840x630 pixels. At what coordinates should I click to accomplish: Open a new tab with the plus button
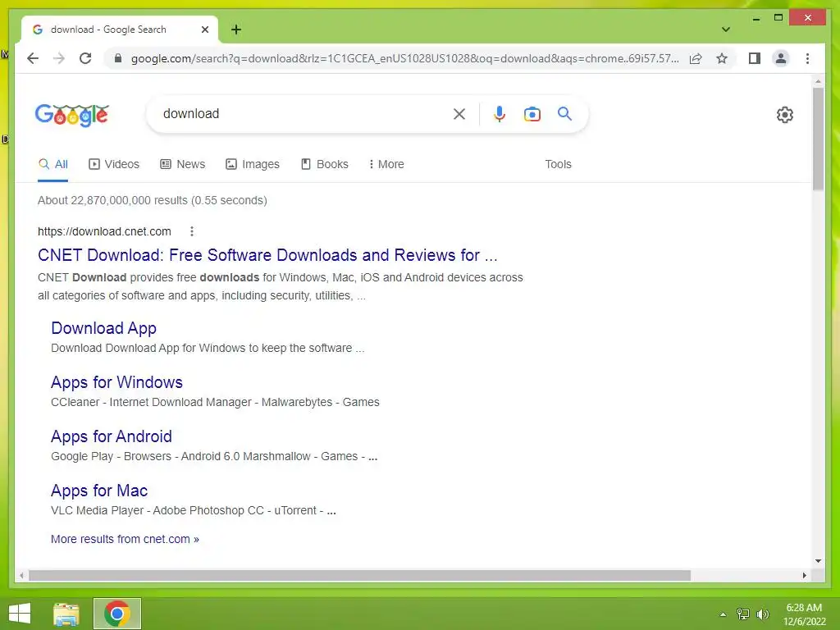click(236, 30)
